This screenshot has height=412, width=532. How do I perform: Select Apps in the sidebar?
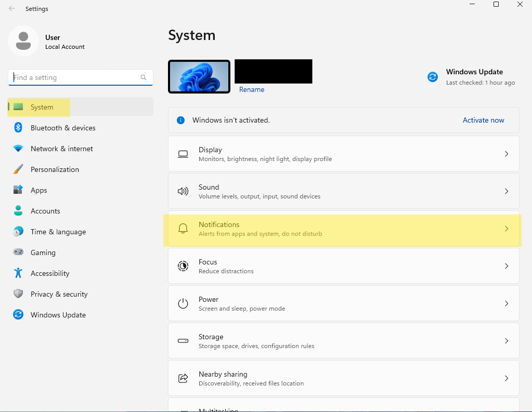pos(38,190)
